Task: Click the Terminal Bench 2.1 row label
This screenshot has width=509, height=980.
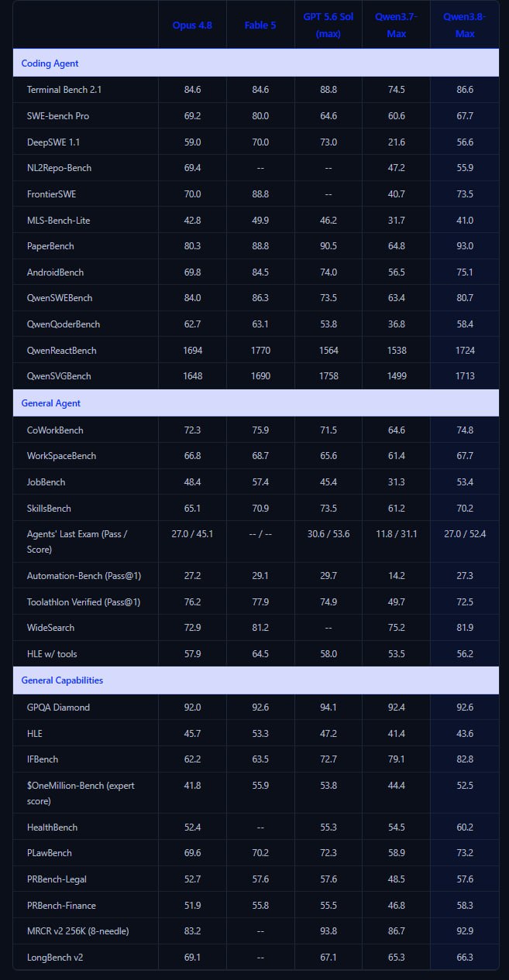Action: click(64, 90)
